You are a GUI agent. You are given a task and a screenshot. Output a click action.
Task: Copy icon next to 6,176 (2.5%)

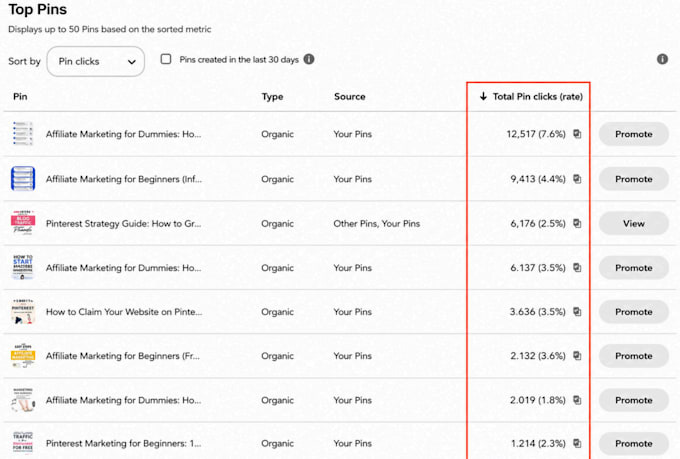click(577, 223)
